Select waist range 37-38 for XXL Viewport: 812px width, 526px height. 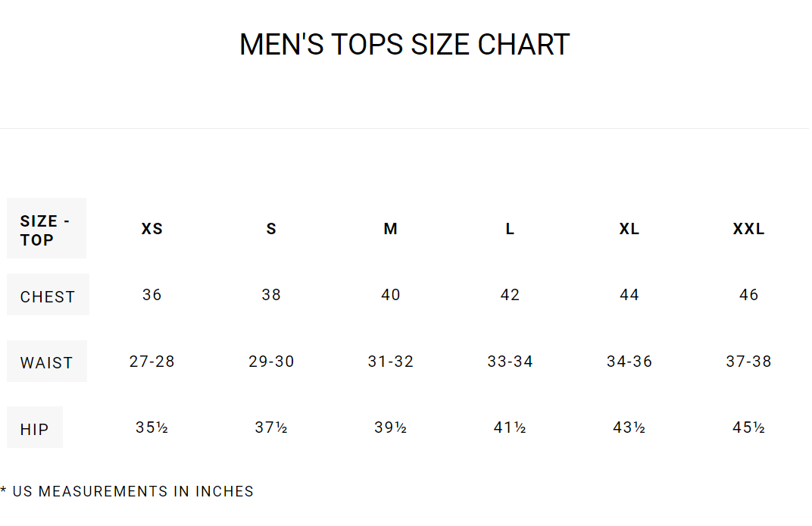coord(748,362)
